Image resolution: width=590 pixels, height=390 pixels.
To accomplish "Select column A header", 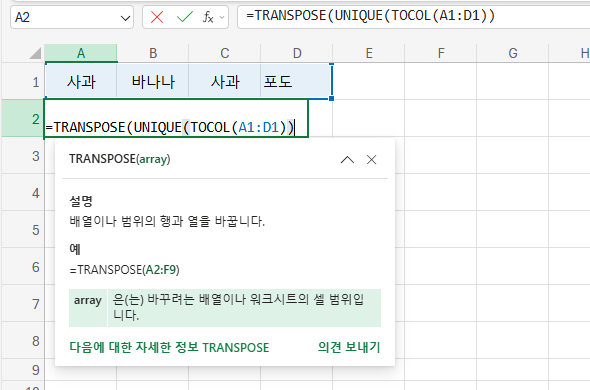I will pyautogui.click(x=81, y=53).
